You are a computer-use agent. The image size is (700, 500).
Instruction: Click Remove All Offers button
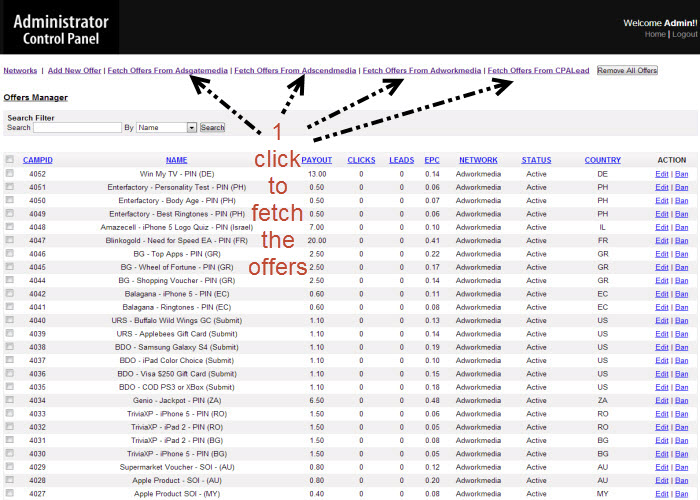627,71
